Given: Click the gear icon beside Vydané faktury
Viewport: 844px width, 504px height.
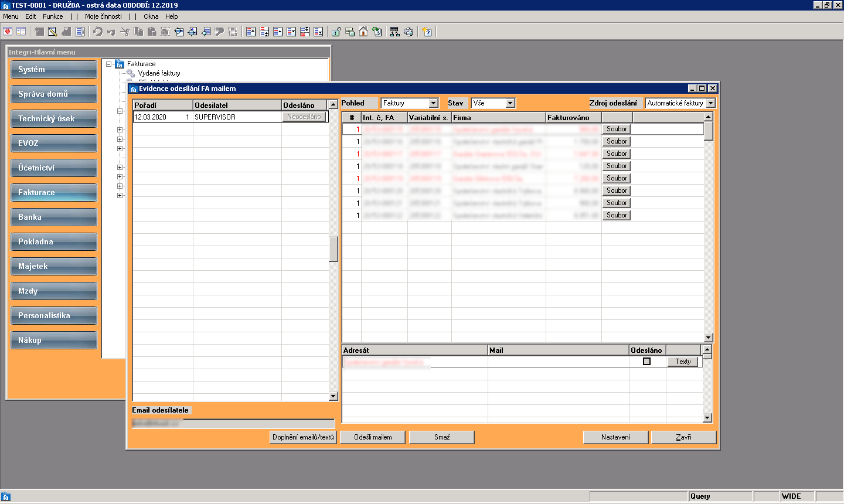Looking at the screenshot, I should (x=131, y=73).
